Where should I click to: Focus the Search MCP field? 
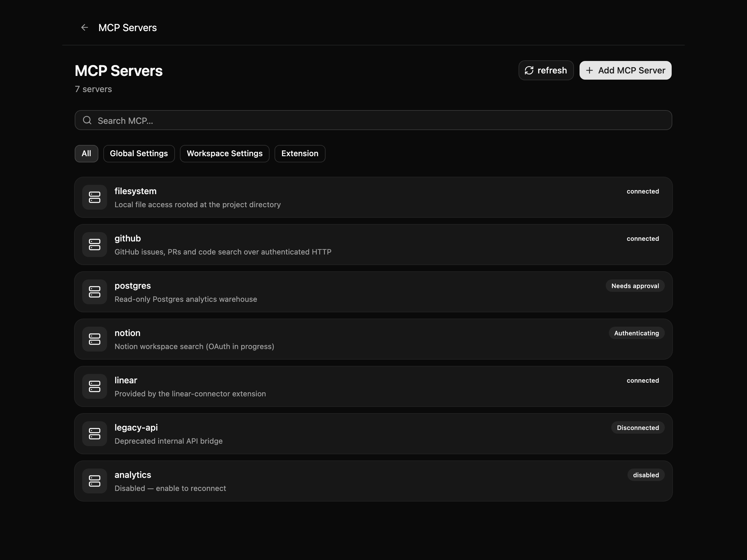[x=373, y=120]
